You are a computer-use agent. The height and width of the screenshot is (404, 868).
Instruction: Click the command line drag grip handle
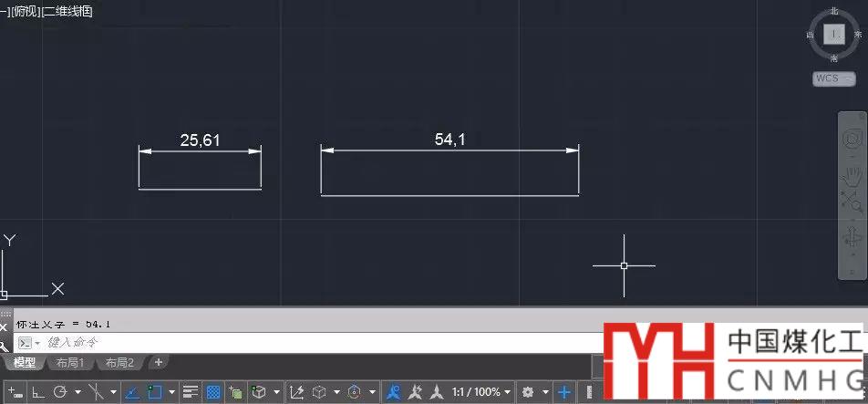(x=5, y=313)
